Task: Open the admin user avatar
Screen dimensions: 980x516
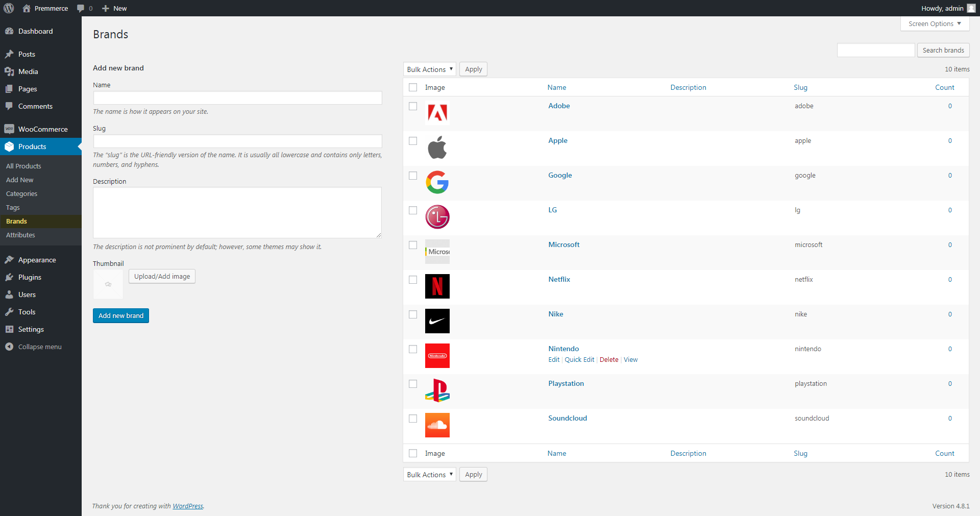Action: 971,8
